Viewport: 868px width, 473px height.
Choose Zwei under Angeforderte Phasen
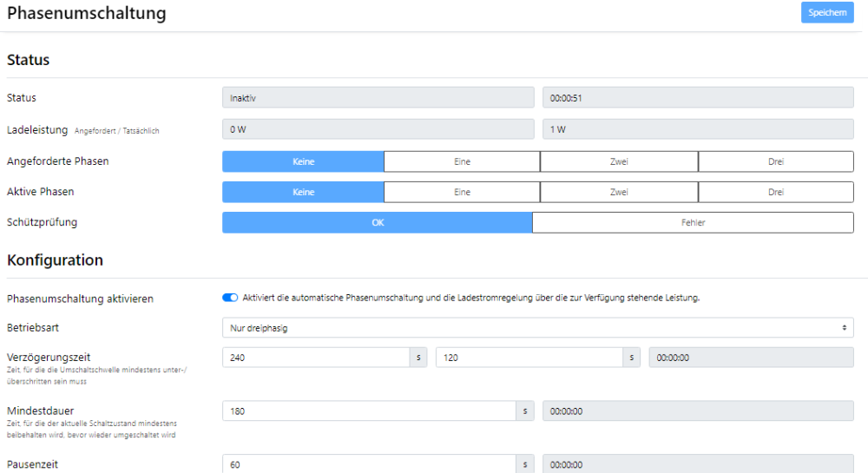[619, 161]
